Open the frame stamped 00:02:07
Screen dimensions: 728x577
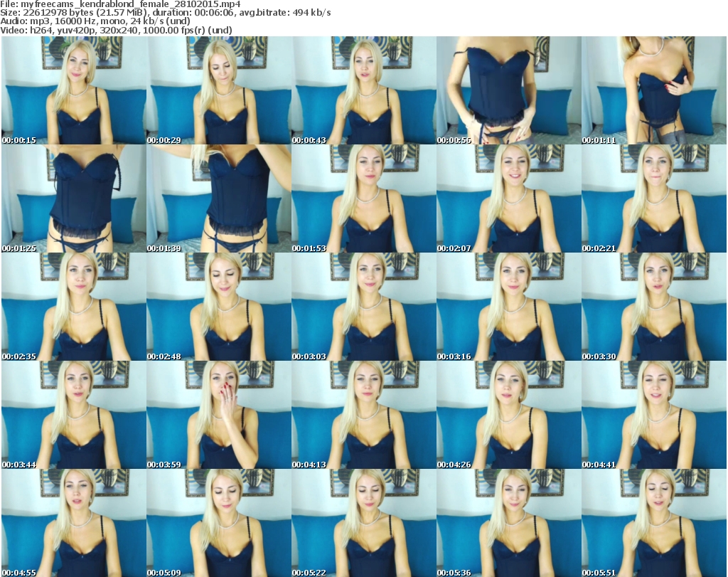(x=508, y=198)
